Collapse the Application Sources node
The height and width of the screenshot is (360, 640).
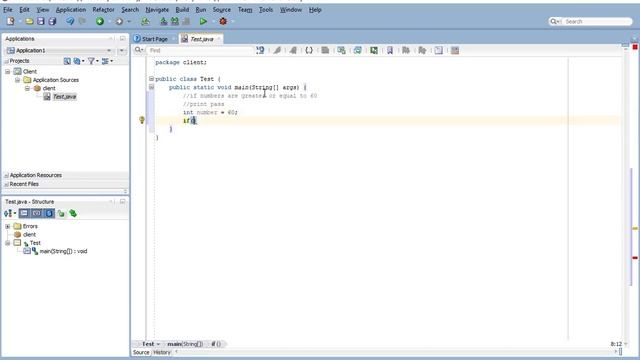18,80
